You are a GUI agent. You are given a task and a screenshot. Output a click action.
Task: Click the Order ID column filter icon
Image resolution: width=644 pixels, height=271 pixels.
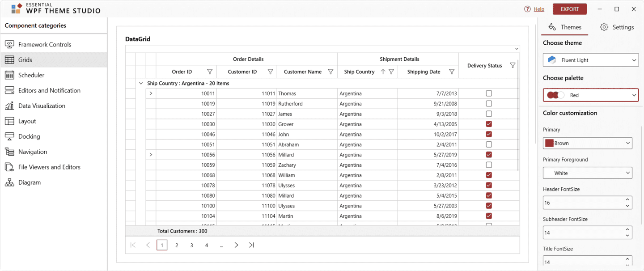tap(210, 72)
